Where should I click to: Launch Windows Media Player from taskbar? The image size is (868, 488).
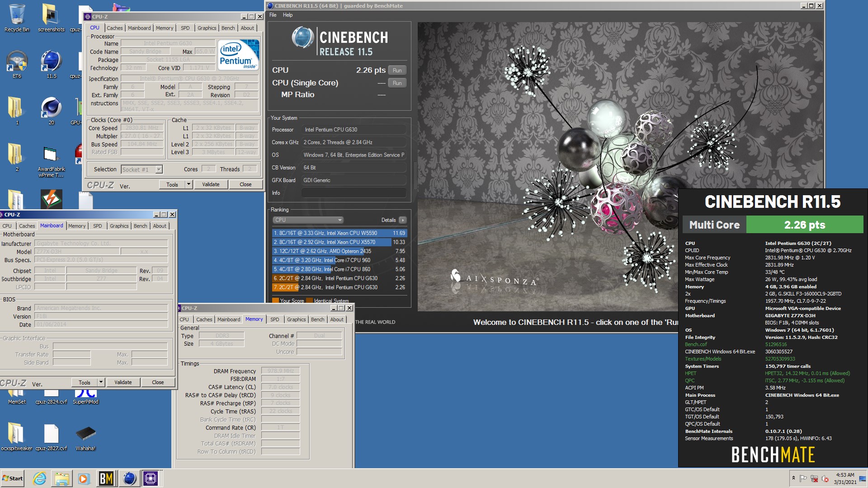[84, 479]
